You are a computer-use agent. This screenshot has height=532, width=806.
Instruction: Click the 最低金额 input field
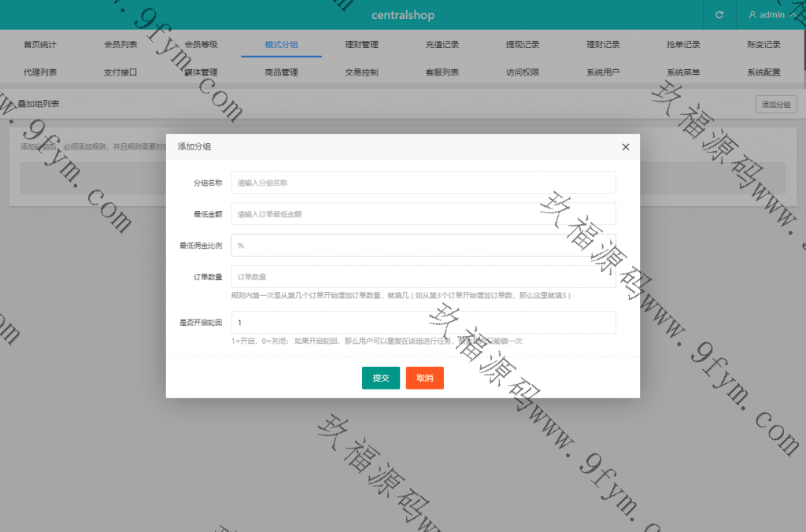click(423, 214)
